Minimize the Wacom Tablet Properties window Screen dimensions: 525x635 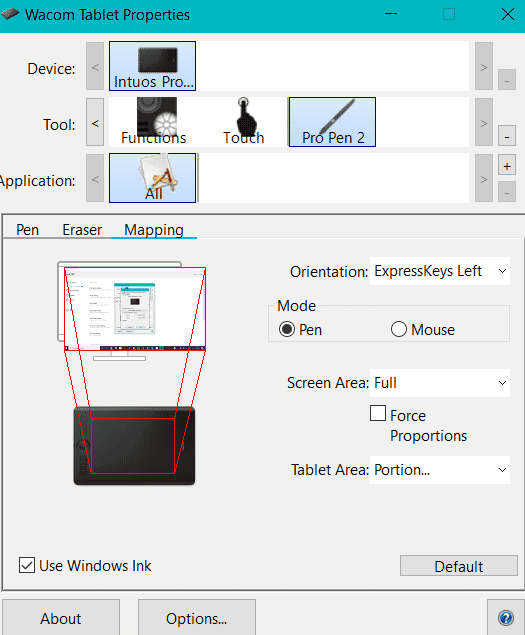click(x=391, y=15)
